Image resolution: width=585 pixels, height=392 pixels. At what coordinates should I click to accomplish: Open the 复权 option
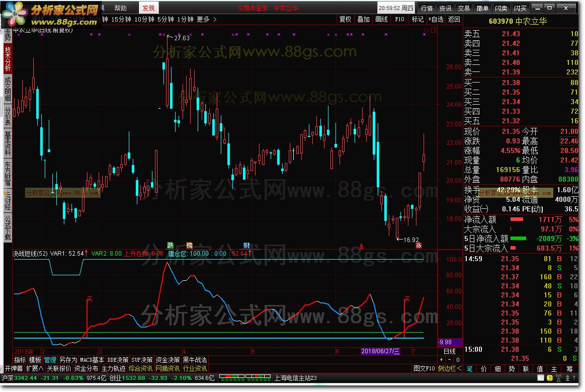pos(345,19)
